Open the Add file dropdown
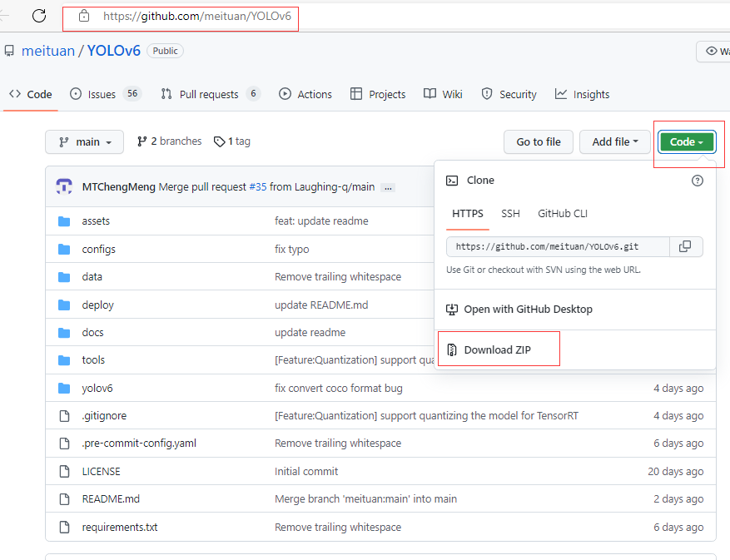 click(x=614, y=142)
